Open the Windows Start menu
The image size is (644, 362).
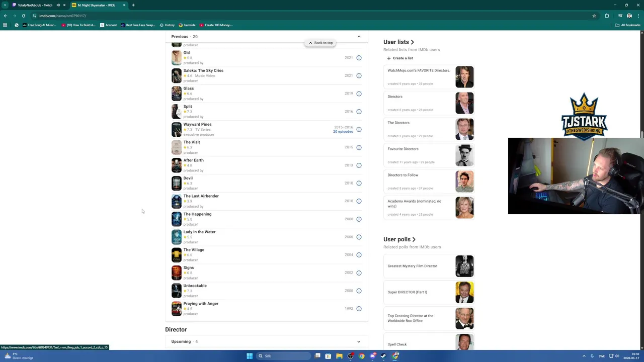(x=250, y=356)
